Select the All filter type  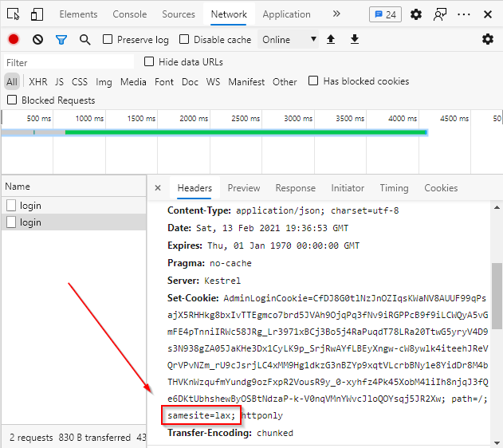pyautogui.click(x=12, y=82)
